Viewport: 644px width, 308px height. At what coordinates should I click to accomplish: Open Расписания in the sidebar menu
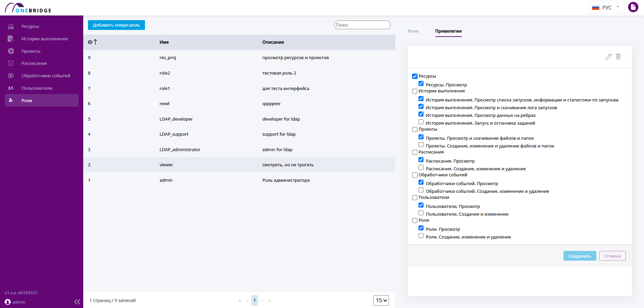pyautogui.click(x=34, y=63)
